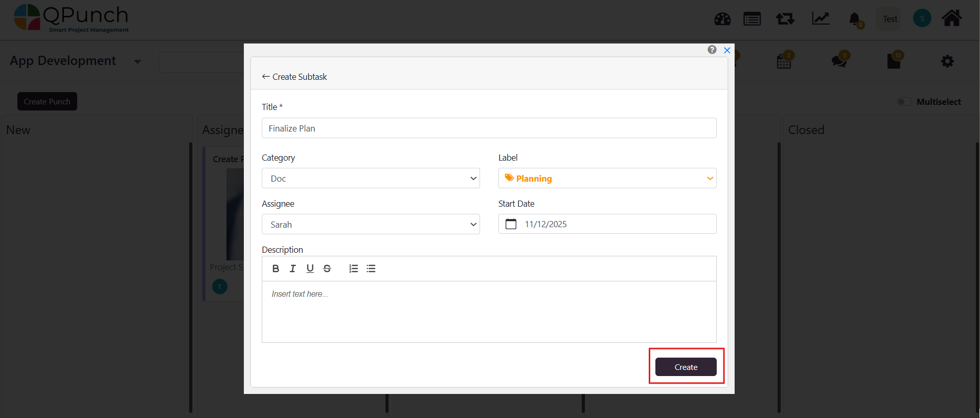The height and width of the screenshot is (418, 980).
Task: Click the Create button
Action: [686, 367]
